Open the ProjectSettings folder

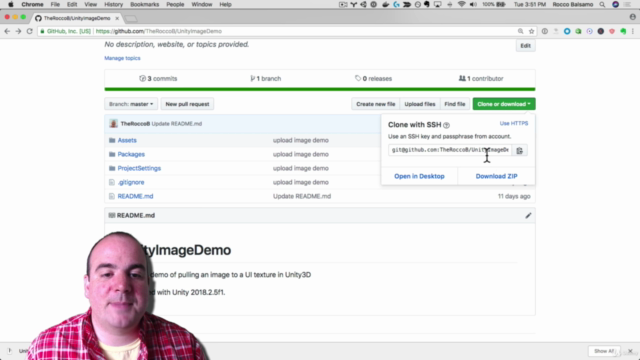tap(139, 168)
